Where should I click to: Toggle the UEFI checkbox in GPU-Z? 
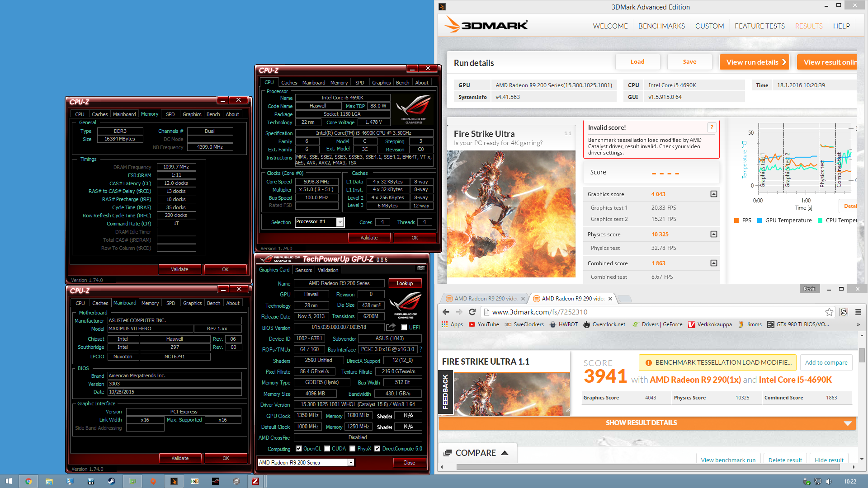tap(404, 328)
